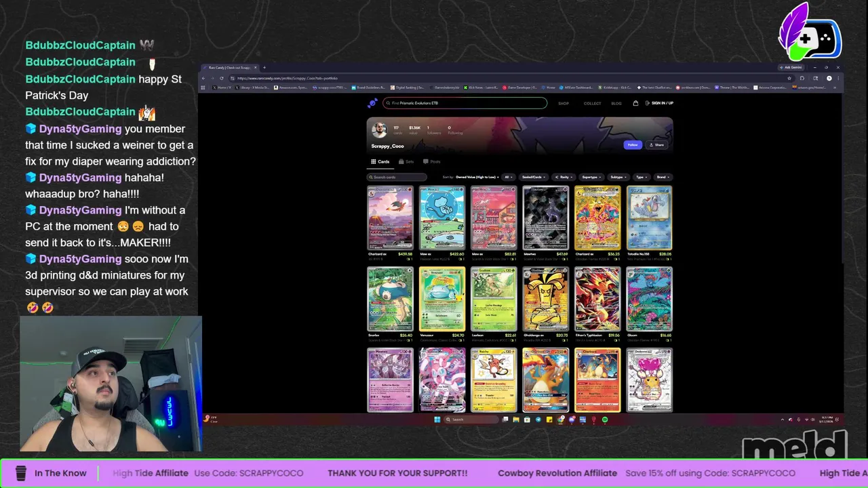Viewport: 868px width, 488px height.
Task: Click the Sign In / Up link
Action: click(x=659, y=103)
